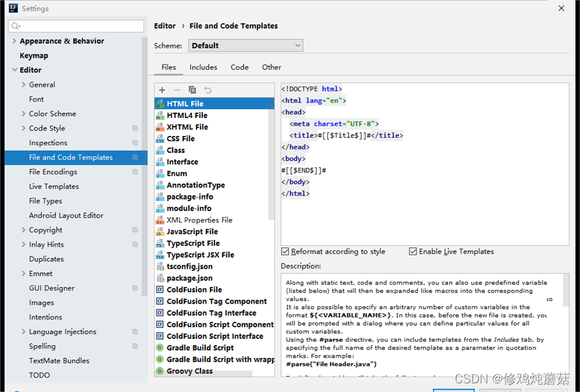The image size is (580, 392).
Task: Remove selected template using the minus icon
Action: [176, 90]
